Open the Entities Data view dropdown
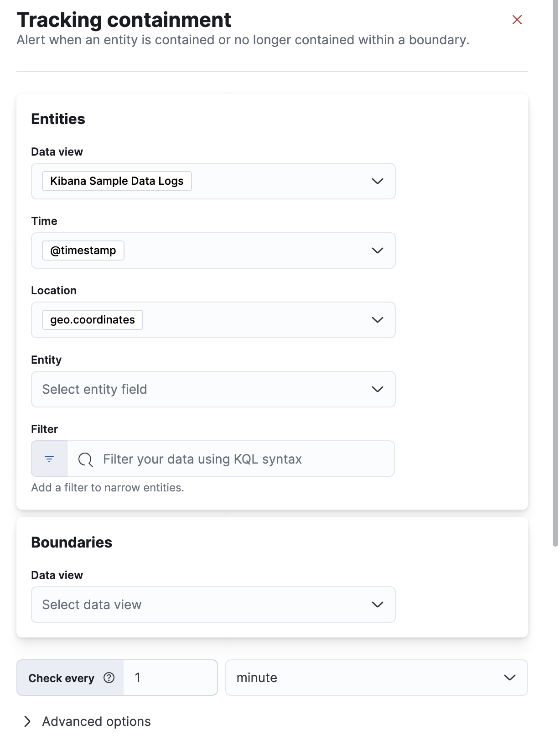Viewport: 560px width, 741px height. pos(377,181)
